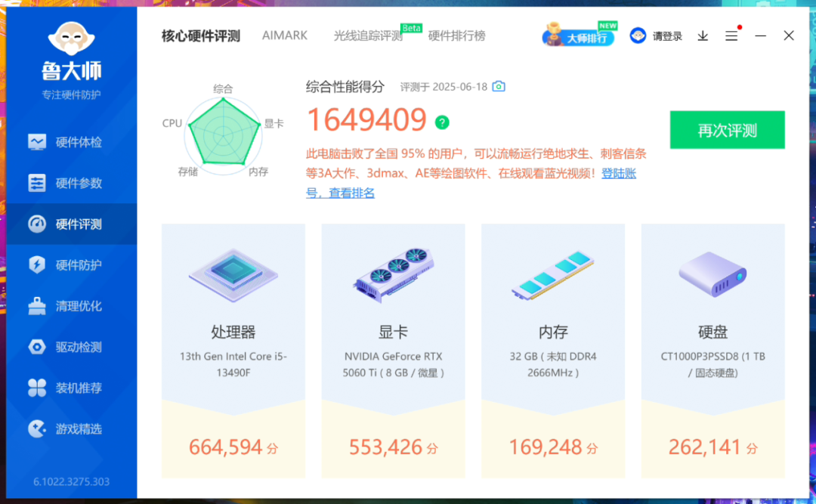
Task: Click the graphics score 553,426 分
Action: pyautogui.click(x=394, y=447)
